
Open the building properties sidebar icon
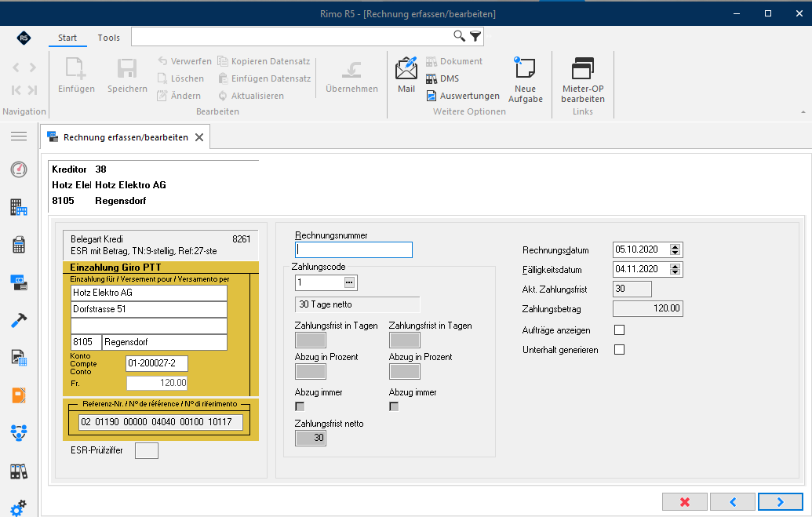[x=19, y=207]
